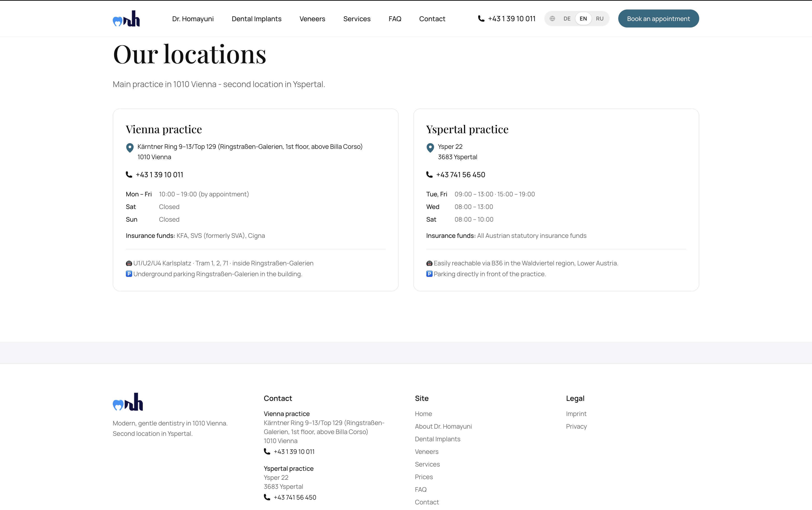The width and height of the screenshot is (812, 510).
Task: Open Dr. Homayuni in the nav bar
Action: [x=193, y=19]
